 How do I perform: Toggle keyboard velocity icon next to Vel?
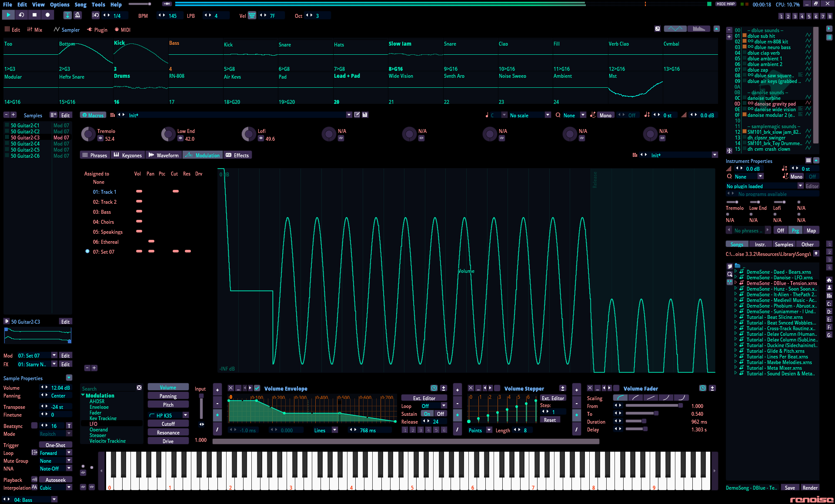click(x=252, y=16)
